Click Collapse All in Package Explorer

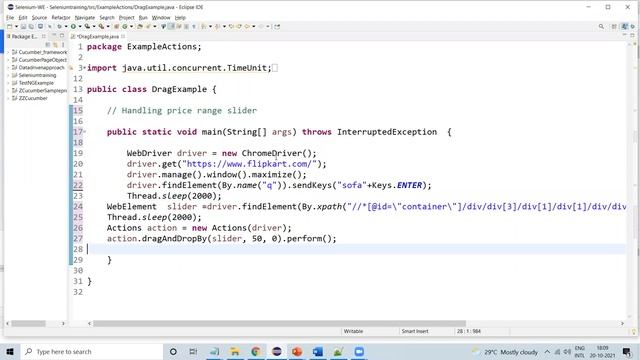[48, 44]
